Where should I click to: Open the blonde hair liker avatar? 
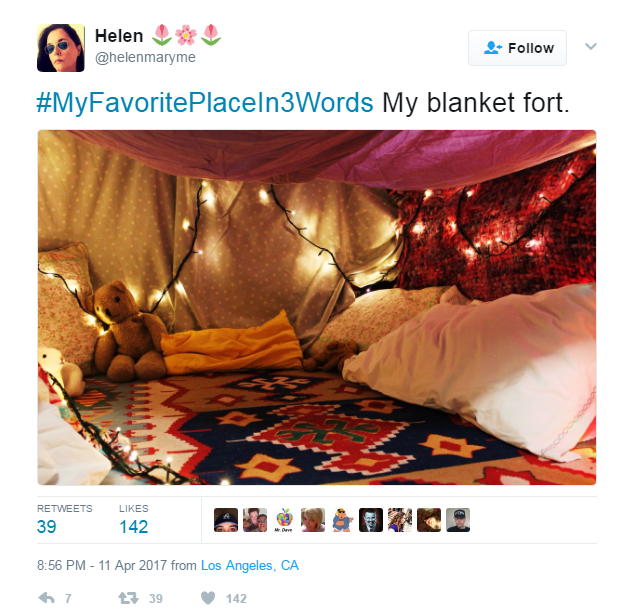[x=313, y=520]
